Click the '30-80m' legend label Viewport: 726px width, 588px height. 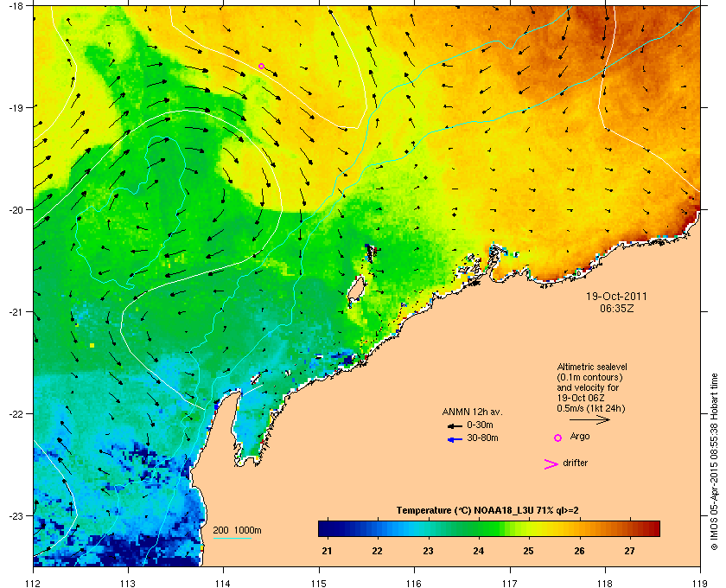[482, 438]
